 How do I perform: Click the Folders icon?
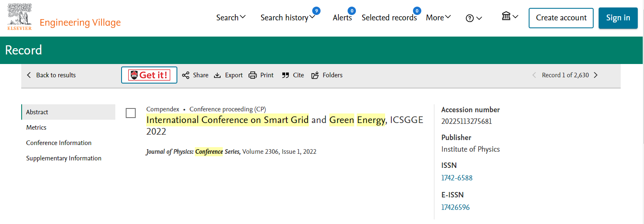[x=315, y=75]
